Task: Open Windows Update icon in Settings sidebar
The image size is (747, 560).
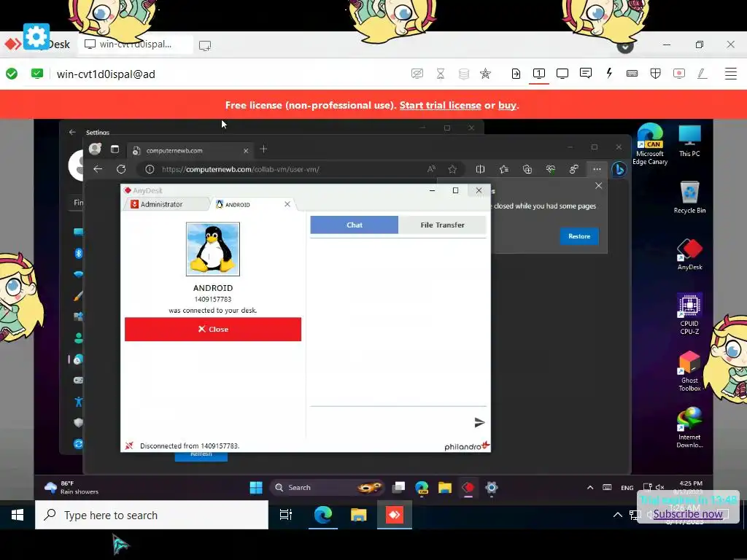Action: coord(79,444)
